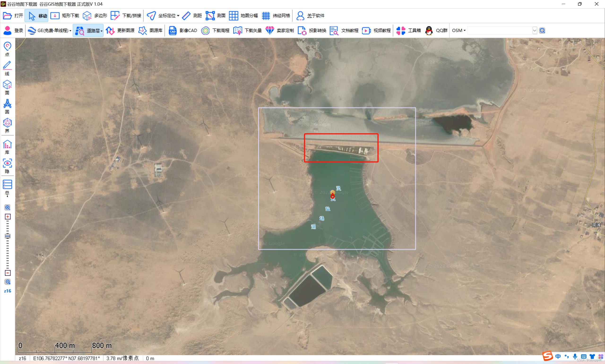Screen dimensions: 605x364
Task: Open the 影像CAD tool
Action: click(x=183, y=30)
